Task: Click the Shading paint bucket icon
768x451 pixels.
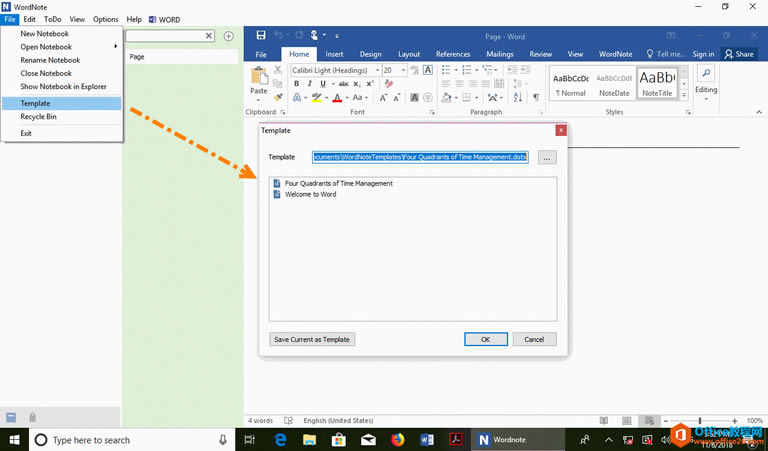Action: click(446, 97)
